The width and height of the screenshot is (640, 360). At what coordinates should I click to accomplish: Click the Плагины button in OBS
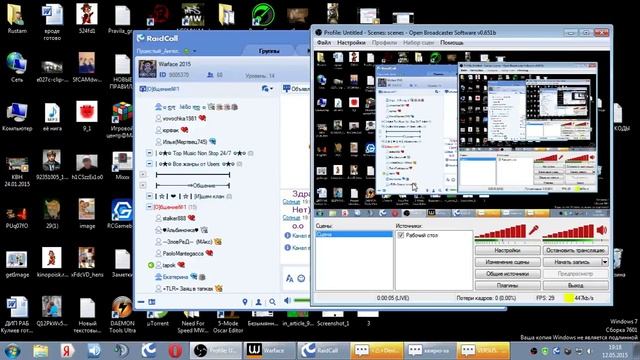tap(507, 286)
